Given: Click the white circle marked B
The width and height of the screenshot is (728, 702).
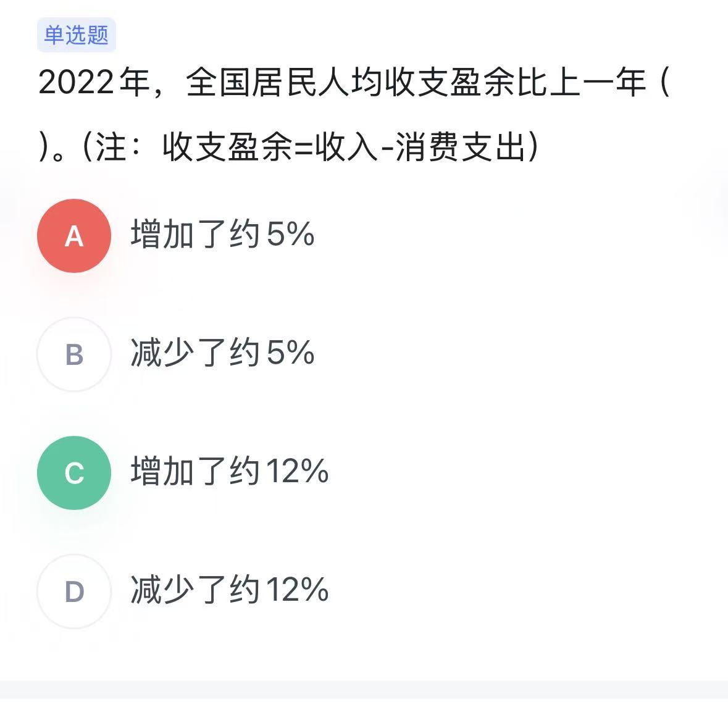Looking at the screenshot, I should point(74,354).
